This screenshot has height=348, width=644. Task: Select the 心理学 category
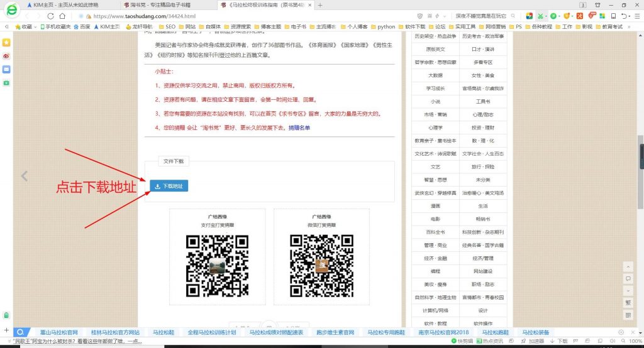(x=435, y=128)
